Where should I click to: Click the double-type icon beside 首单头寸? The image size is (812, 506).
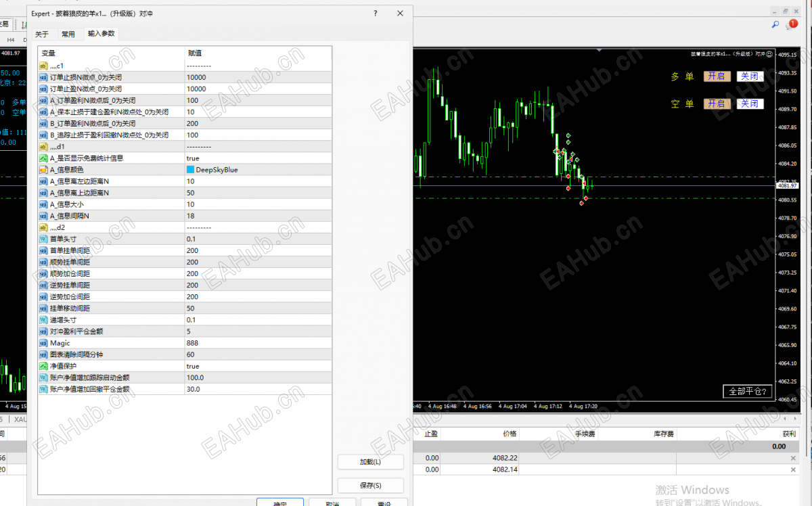[43, 239]
